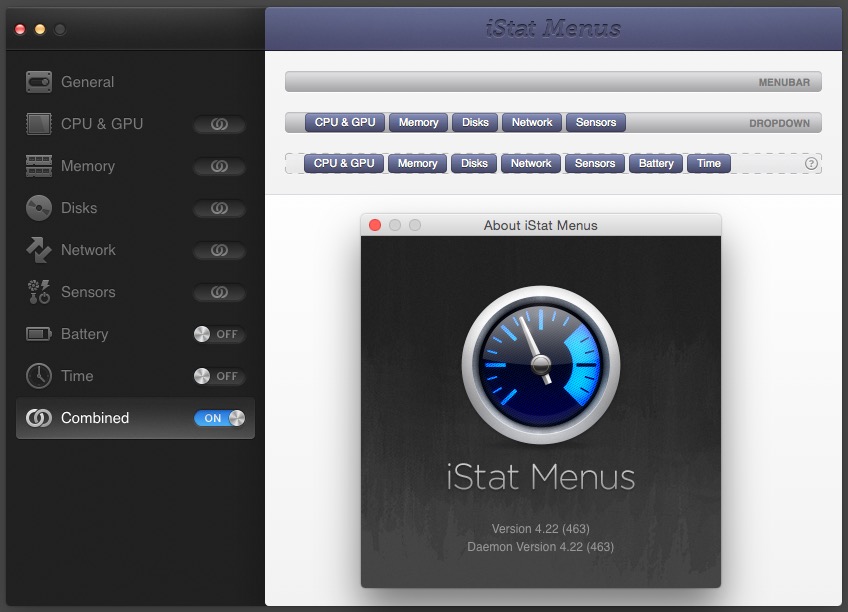Click the DROPDOWN bar label
848x612 pixels.
779,123
